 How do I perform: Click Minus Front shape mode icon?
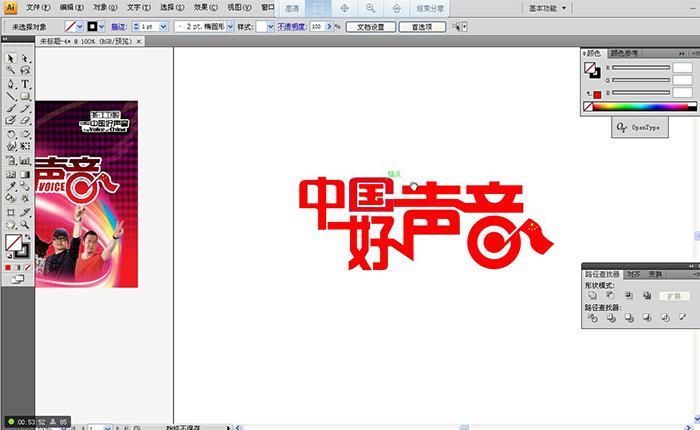tap(610, 296)
